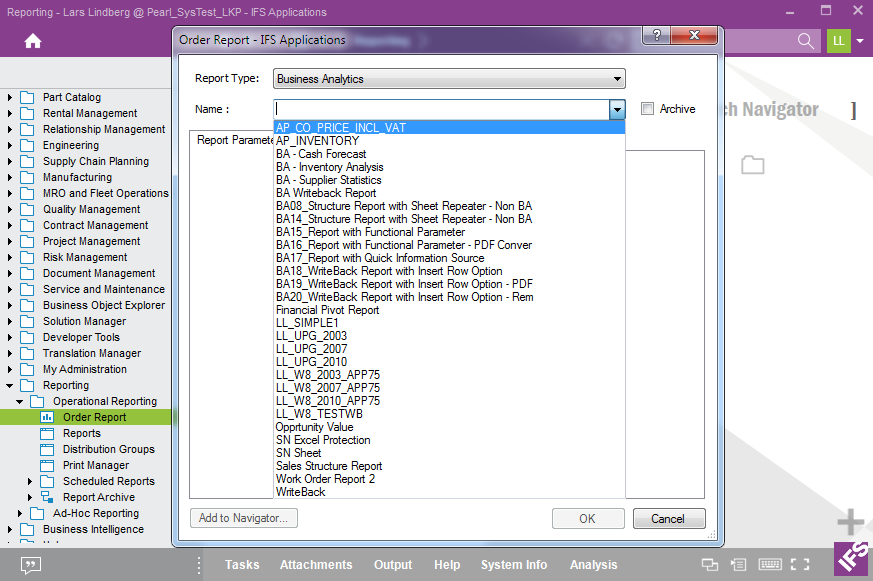Expand the Ad-Hoc Reporting node
Viewport: 873px width, 581px height.
(x=19, y=513)
